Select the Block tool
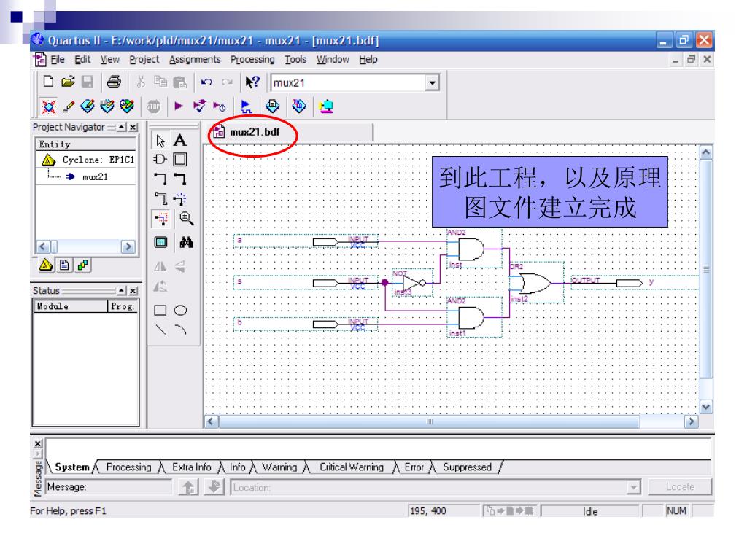 pyautogui.click(x=180, y=160)
